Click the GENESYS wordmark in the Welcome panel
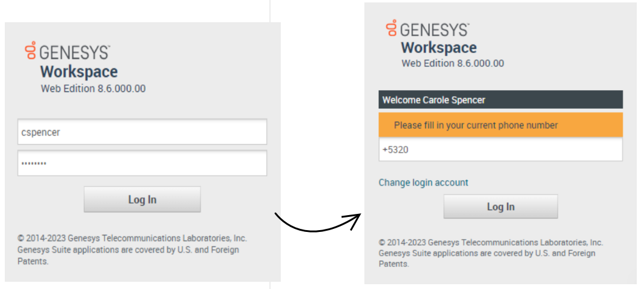This screenshot has width=644, height=289. coord(435,29)
